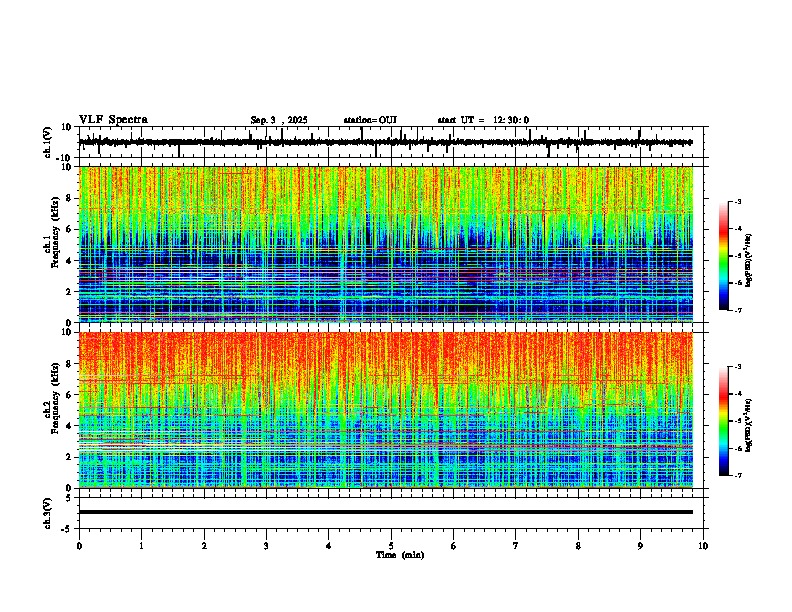Click the "-7" label on ch.1 color scale
Viewport: 792px width, 612px height.
click(738, 310)
